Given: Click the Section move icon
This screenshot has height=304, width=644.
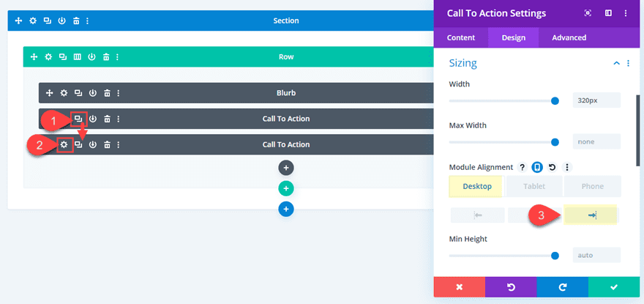Looking at the screenshot, I should [x=18, y=21].
